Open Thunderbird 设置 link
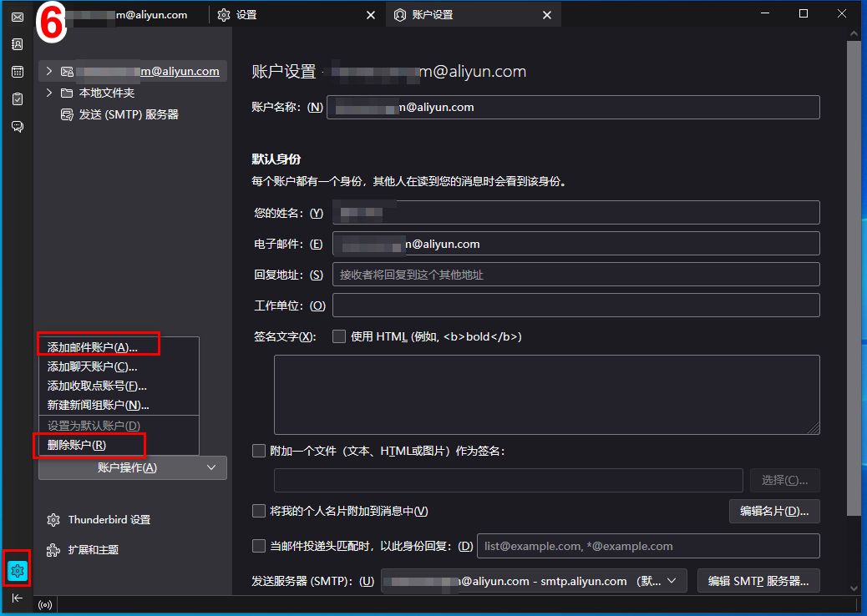 click(x=109, y=520)
